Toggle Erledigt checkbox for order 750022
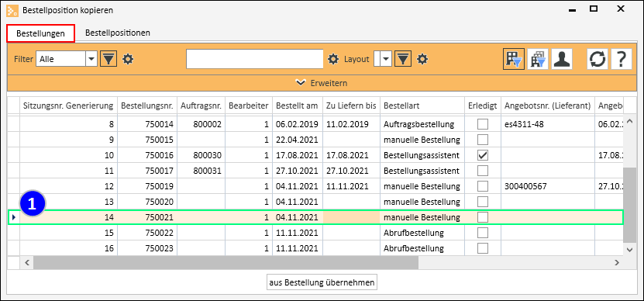This screenshot has width=644, height=301. point(483,233)
